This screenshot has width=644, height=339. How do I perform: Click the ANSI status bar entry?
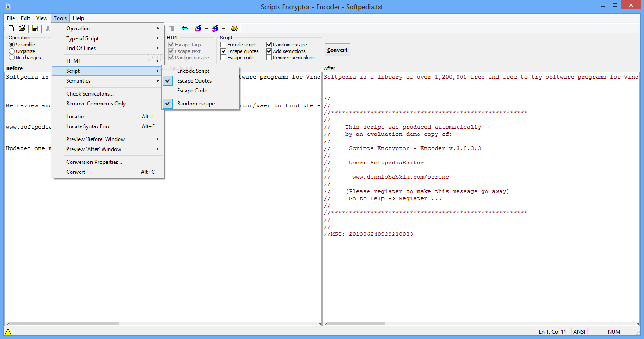coord(579,332)
